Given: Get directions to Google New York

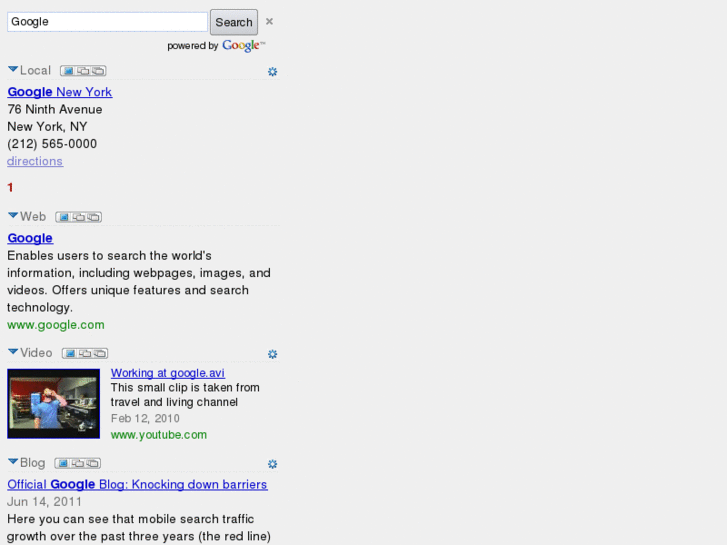Looking at the screenshot, I should pyautogui.click(x=35, y=161).
